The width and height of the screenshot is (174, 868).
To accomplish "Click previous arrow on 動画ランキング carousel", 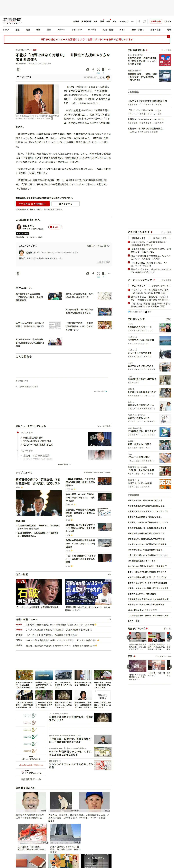I will (129, 637).
